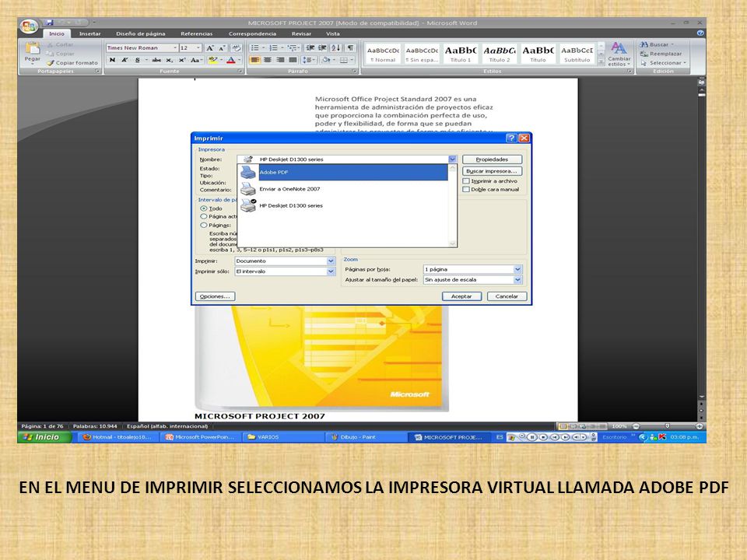Click the line spacing icon
Image resolution: width=747 pixels, height=560 pixels.
pyautogui.click(x=308, y=60)
